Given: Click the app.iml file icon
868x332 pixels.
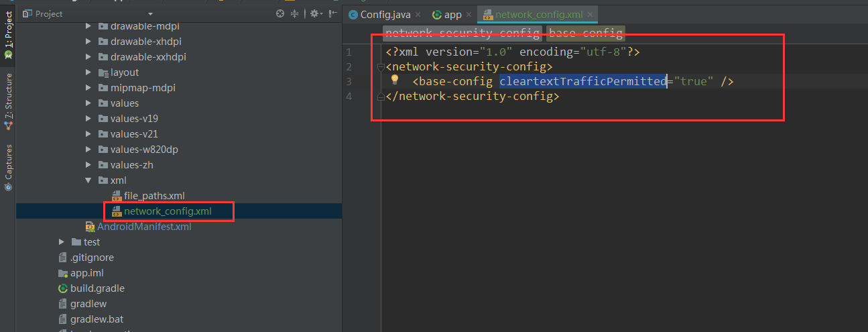Looking at the screenshot, I should tap(64, 273).
